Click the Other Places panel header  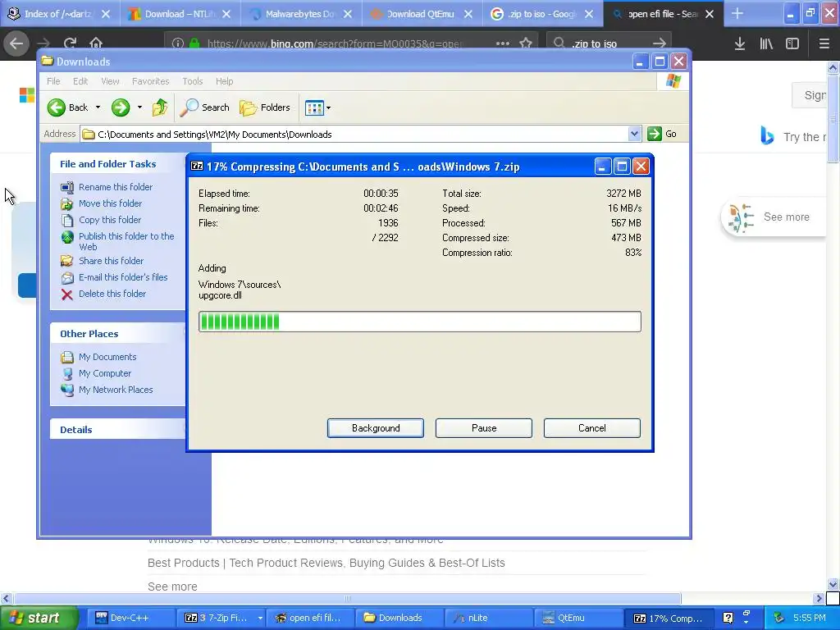(117, 334)
